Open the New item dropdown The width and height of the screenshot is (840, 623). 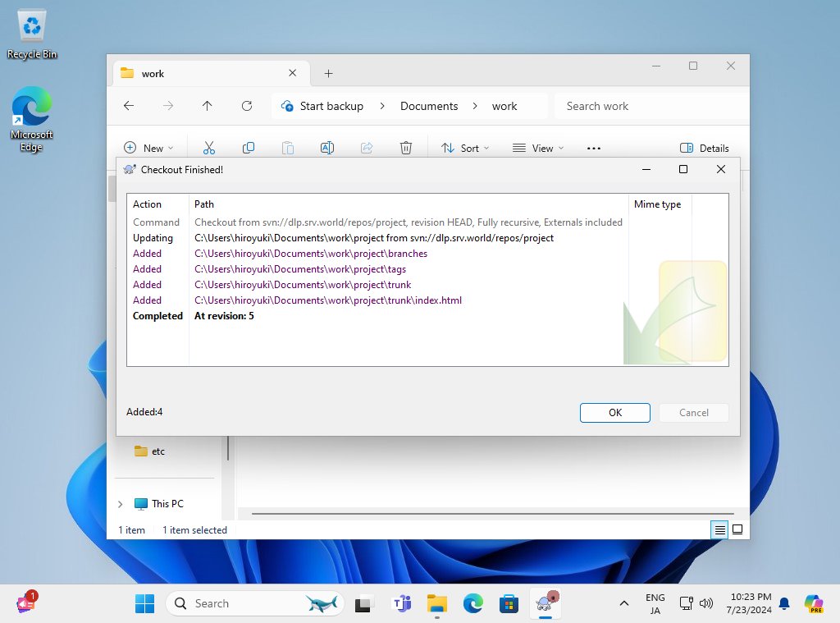[x=149, y=148]
